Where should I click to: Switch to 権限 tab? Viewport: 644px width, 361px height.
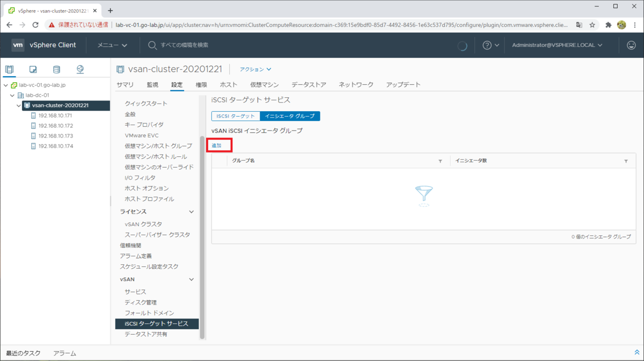[x=201, y=84]
